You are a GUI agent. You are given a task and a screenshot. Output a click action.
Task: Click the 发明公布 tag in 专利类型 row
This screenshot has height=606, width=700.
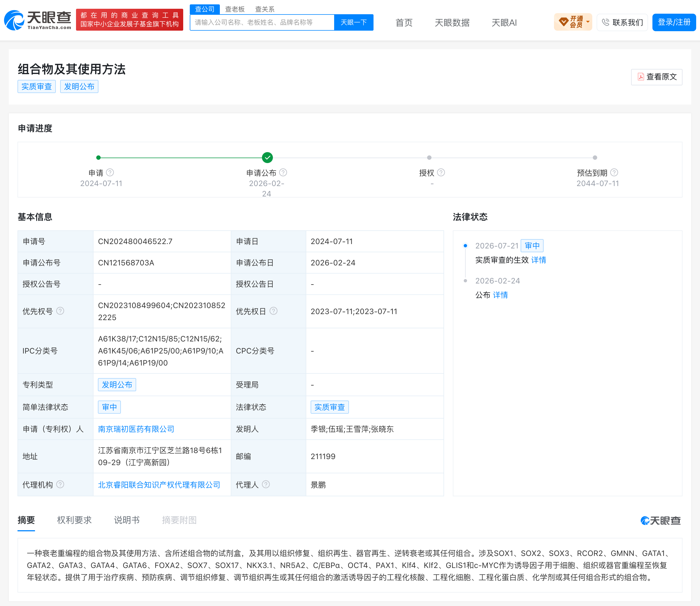click(117, 385)
